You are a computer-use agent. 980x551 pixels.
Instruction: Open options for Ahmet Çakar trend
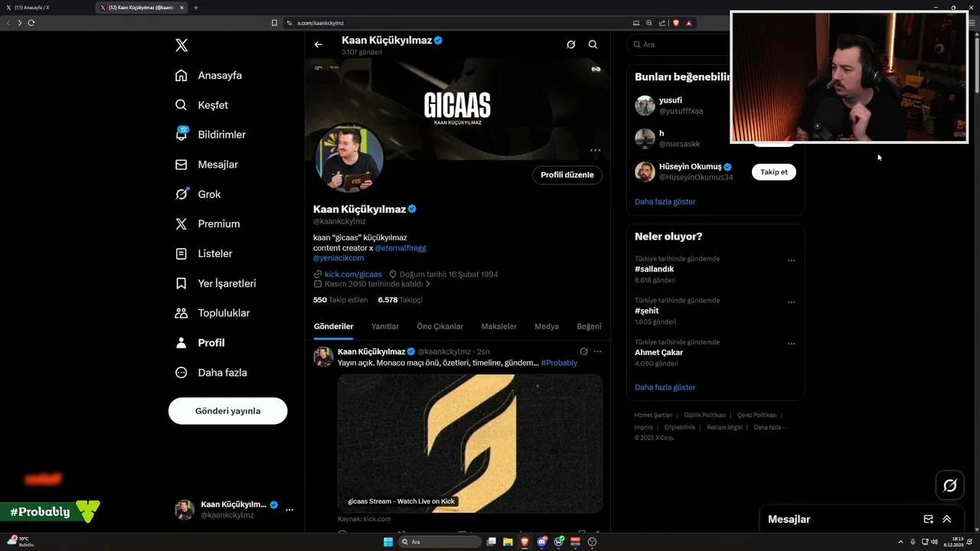click(x=792, y=344)
